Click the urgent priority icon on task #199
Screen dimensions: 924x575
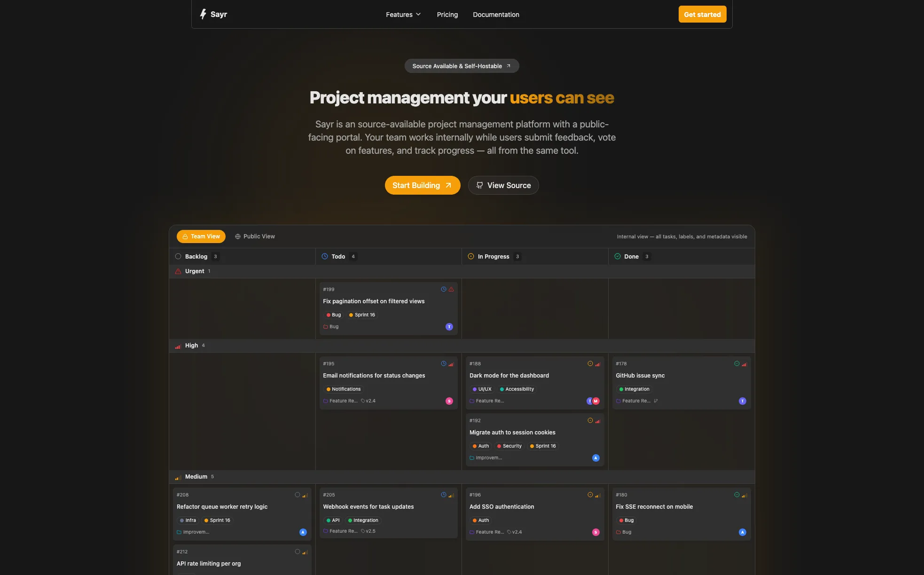pyautogui.click(x=451, y=289)
